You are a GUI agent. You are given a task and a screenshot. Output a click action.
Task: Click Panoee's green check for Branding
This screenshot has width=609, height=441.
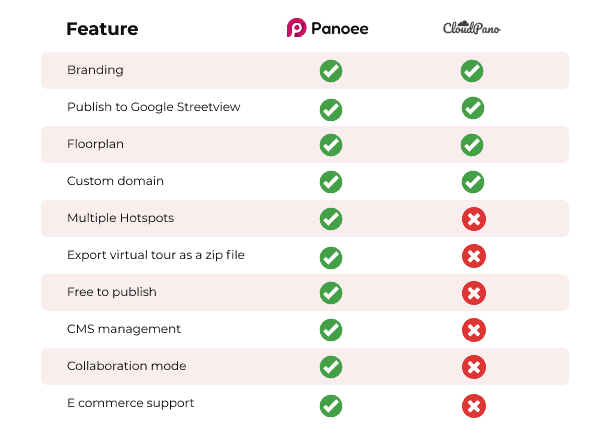[330, 71]
